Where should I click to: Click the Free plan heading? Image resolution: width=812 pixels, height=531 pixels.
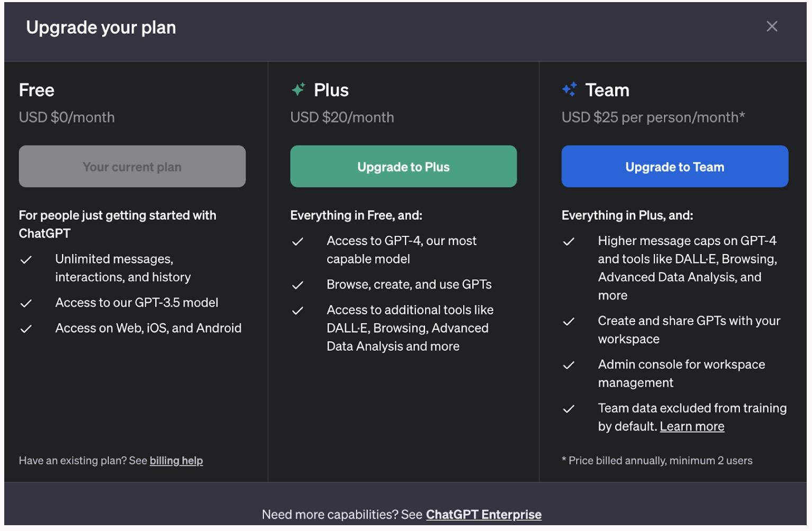37,90
